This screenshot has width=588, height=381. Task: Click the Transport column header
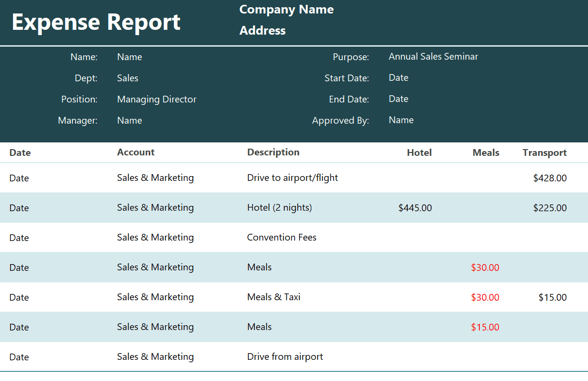pos(545,153)
